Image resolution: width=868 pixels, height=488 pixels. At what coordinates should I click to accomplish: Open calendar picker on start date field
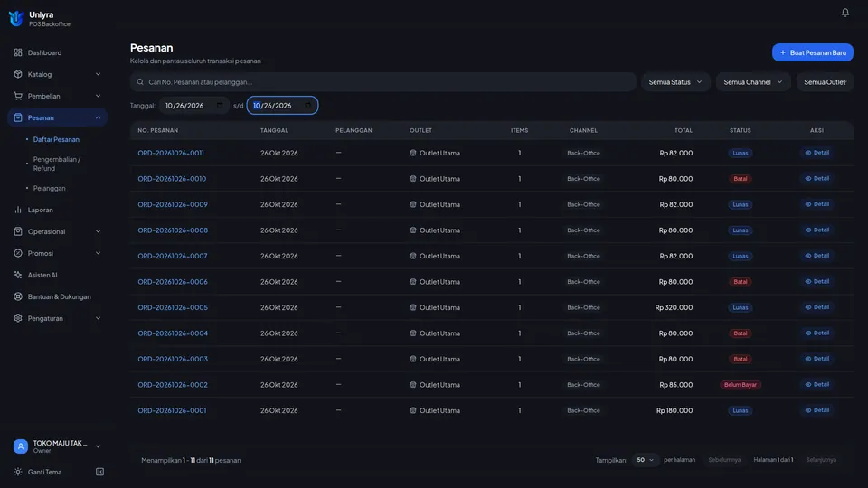point(220,105)
